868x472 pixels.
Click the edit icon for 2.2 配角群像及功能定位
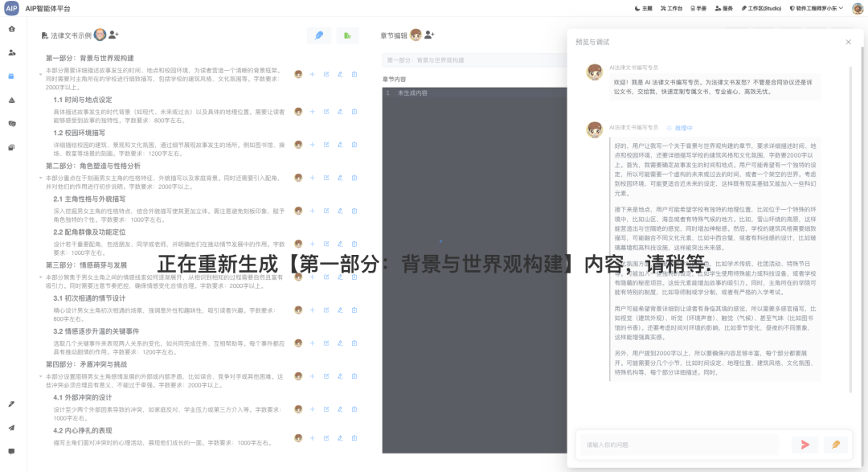(326, 244)
